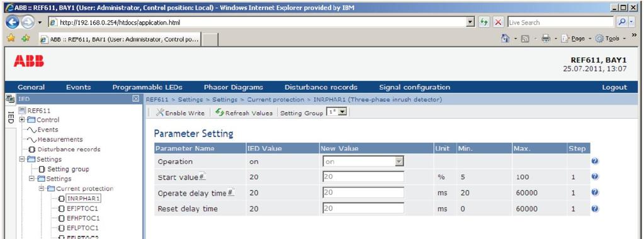Collapse the Current protection folder
The image size is (644, 239).
[x=41, y=189]
